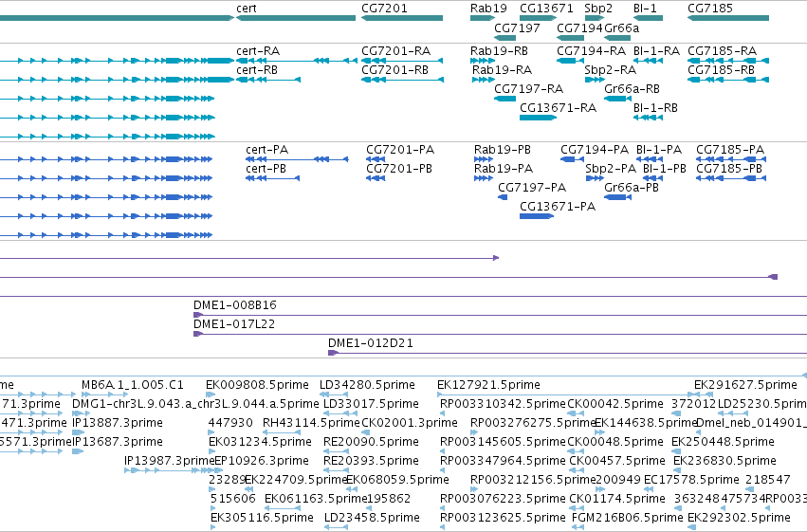Click the Sbp2 gene label
Viewport: 807px width, 532px height.
pos(598,9)
